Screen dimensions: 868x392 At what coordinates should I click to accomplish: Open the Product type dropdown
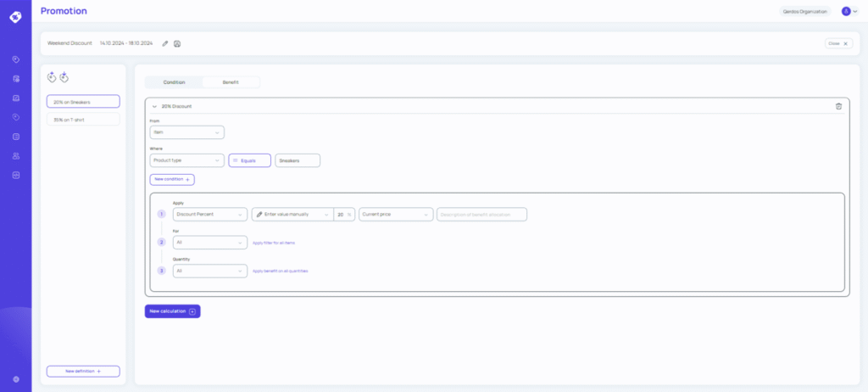[x=186, y=160]
